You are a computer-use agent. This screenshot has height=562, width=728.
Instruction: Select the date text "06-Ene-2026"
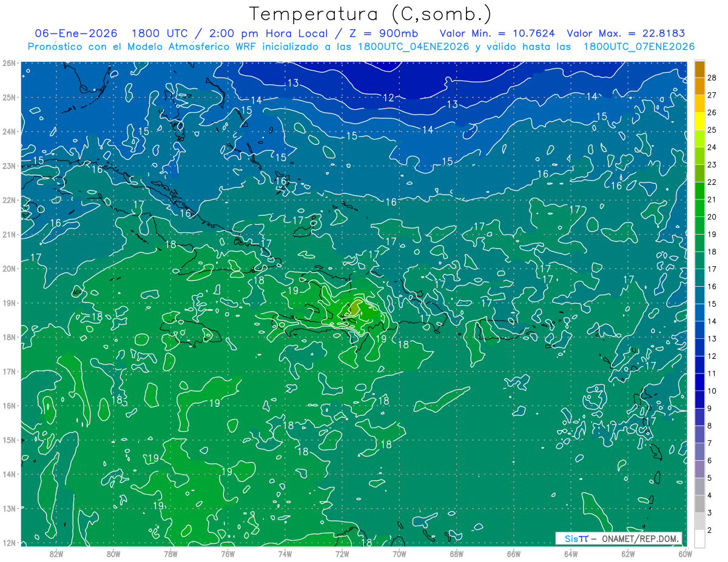click(76, 33)
